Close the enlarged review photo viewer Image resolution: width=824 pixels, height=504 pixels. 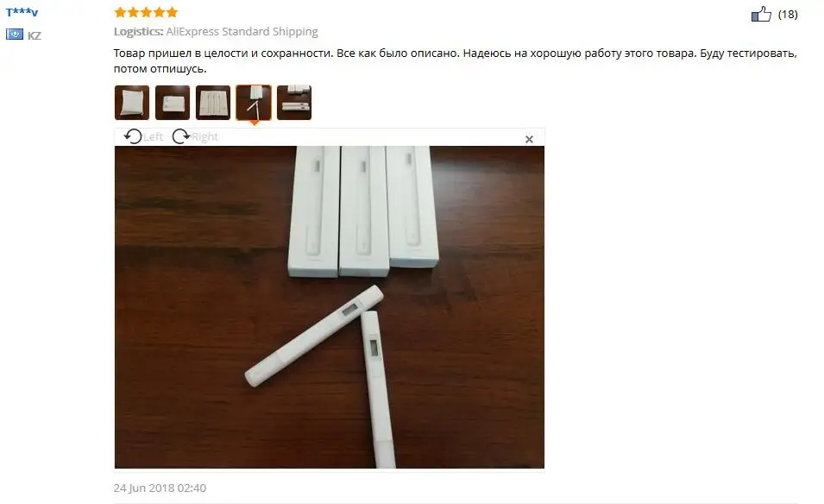click(x=529, y=139)
